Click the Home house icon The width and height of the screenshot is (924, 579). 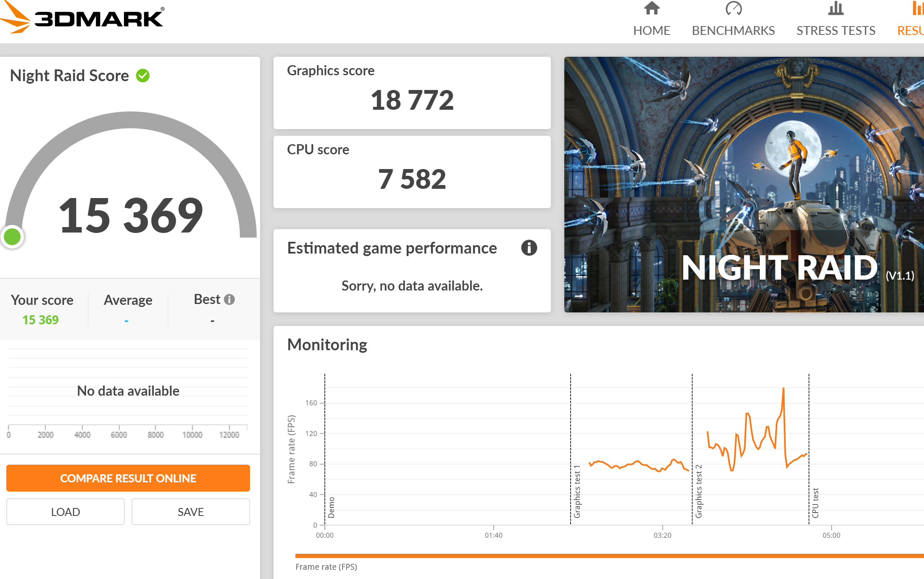(652, 8)
